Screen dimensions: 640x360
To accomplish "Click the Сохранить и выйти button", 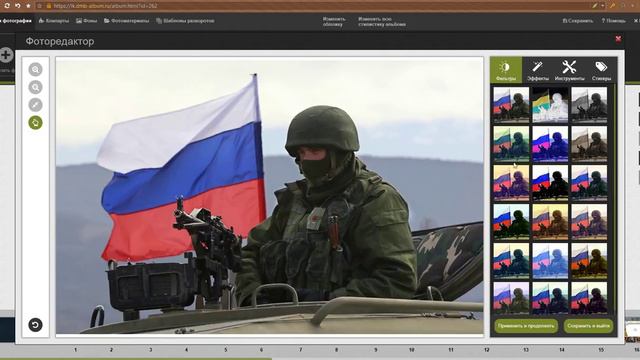I will pos(588,326).
